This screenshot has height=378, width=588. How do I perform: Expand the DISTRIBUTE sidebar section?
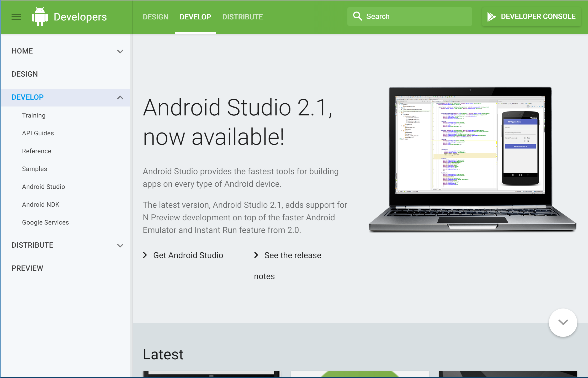pyautogui.click(x=120, y=246)
